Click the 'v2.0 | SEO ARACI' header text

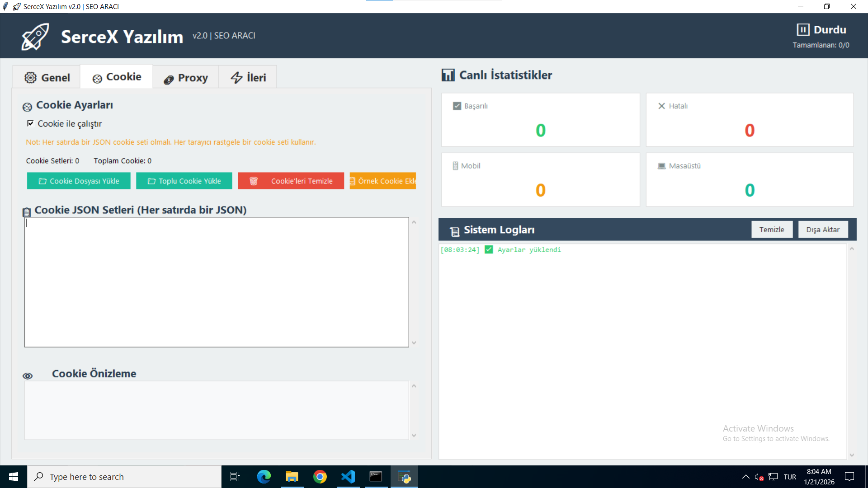click(224, 35)
